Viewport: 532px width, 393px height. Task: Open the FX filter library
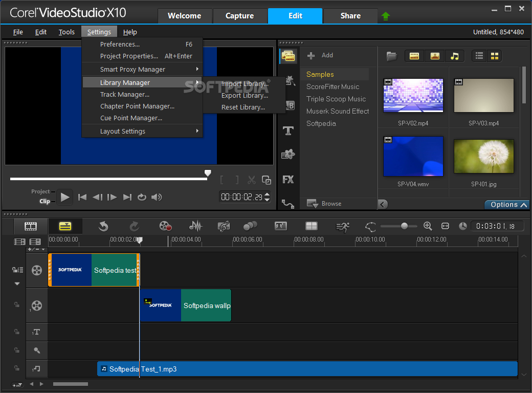tap(288, 180)
